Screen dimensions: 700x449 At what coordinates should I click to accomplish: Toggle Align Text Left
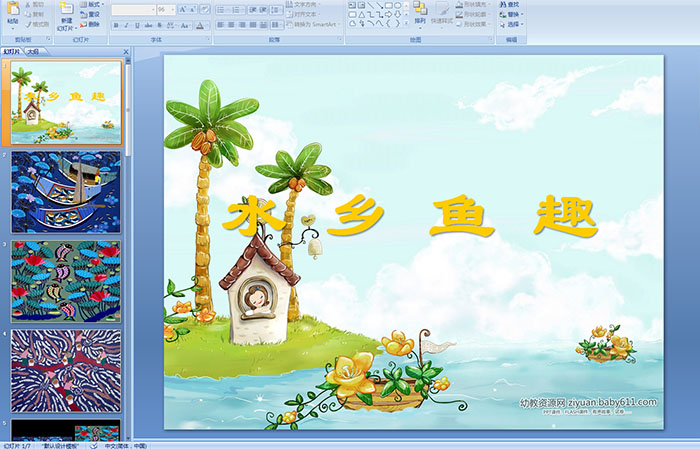(x=221, y=25)
